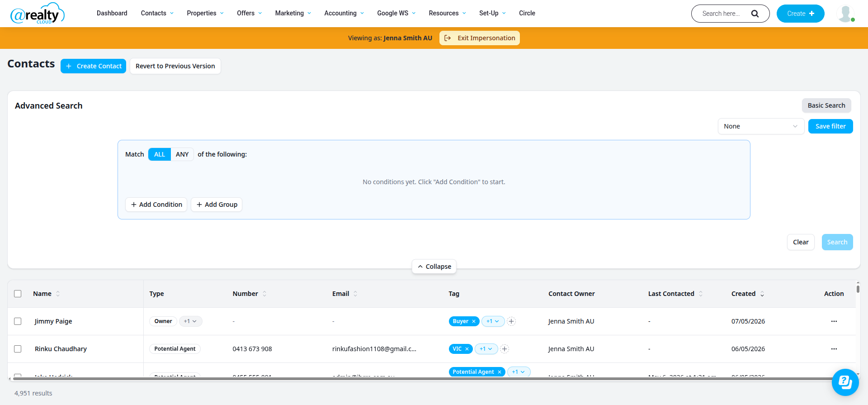Expand Jimmy Paige's +1 type dropdown

click(190, 321)
